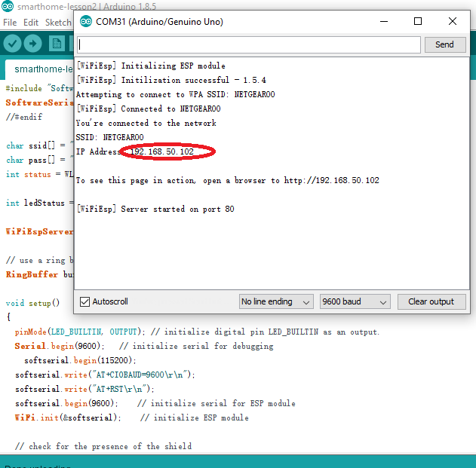The width and height of the screenshot is (476, 468).
Task: Click the serial monitor input field
Action: point(249,45)
